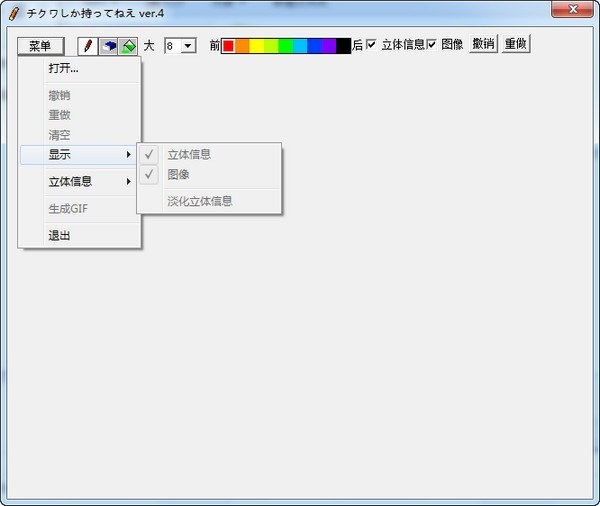Click the 菜单 button
This screenshot has height=506, width=600.
click(41, 46)
